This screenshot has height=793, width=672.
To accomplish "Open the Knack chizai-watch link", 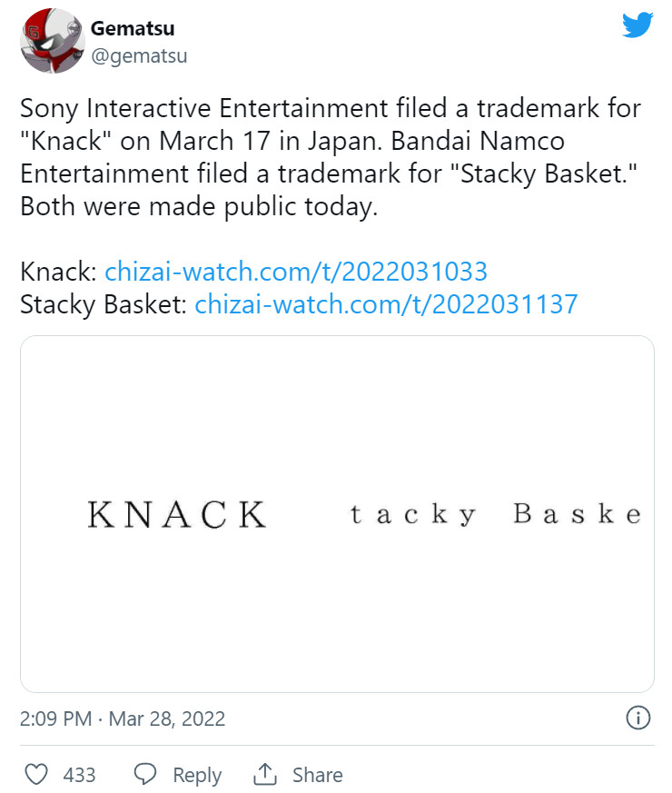I will click(x=296, y=271).
